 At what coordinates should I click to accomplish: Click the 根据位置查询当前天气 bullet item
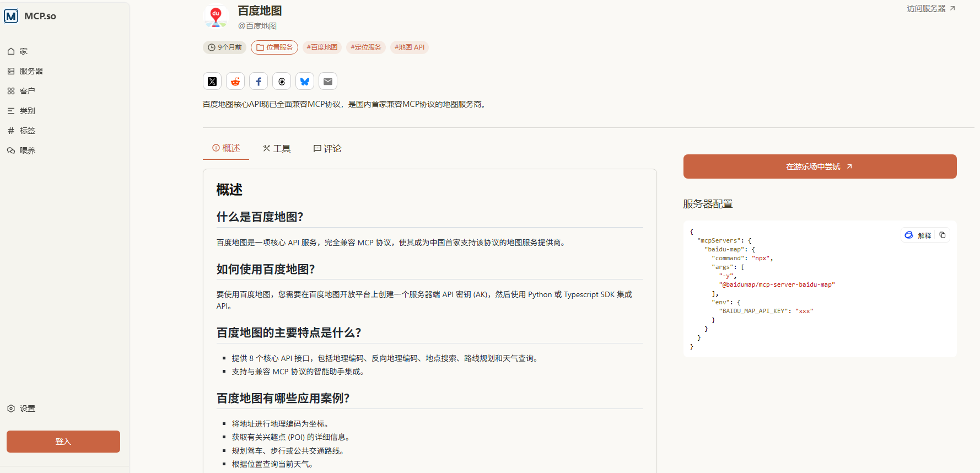(x=272, y=464)
